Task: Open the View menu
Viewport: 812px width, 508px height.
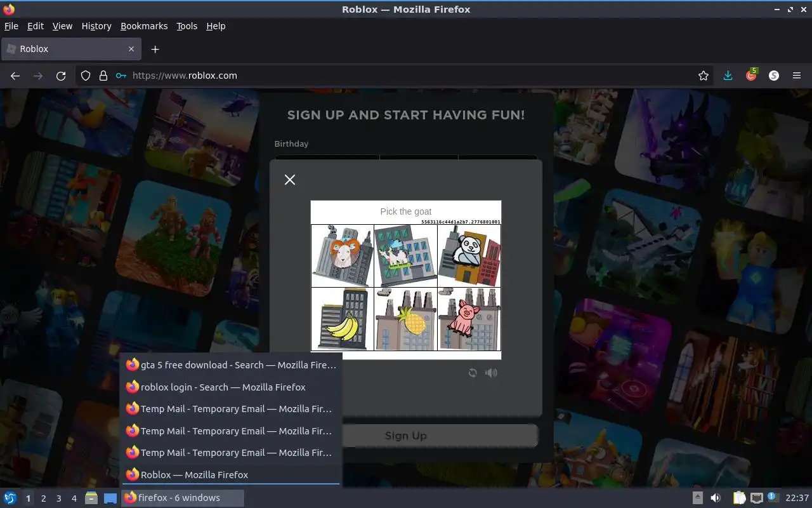Action: coord(62,26)
